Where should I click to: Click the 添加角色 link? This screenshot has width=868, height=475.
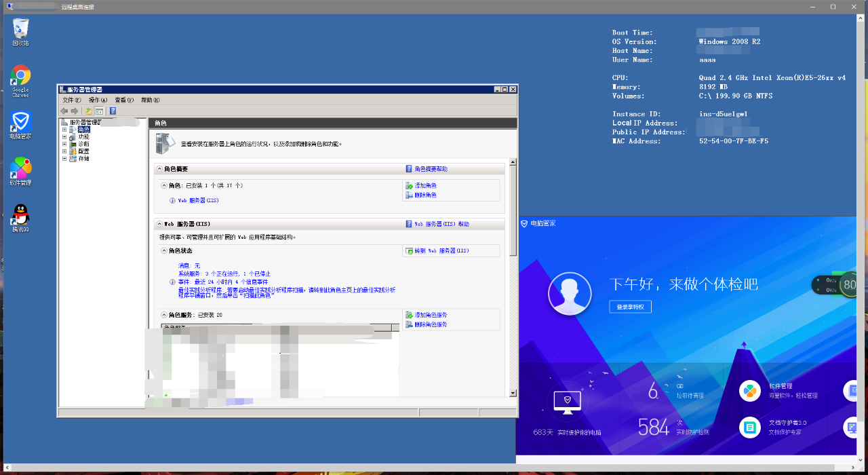425,185
